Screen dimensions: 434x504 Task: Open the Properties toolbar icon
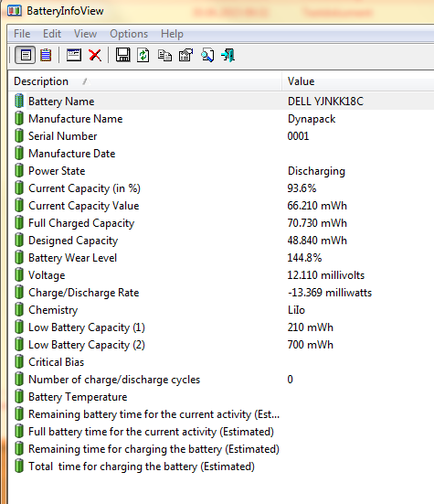click(185, 55)
